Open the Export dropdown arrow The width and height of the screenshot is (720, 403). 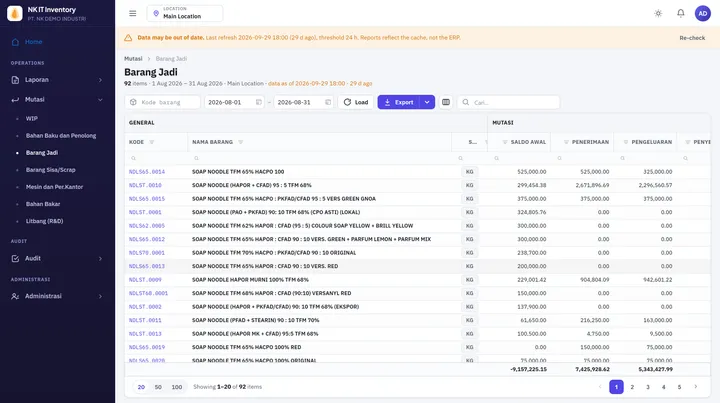coord(427,102)
